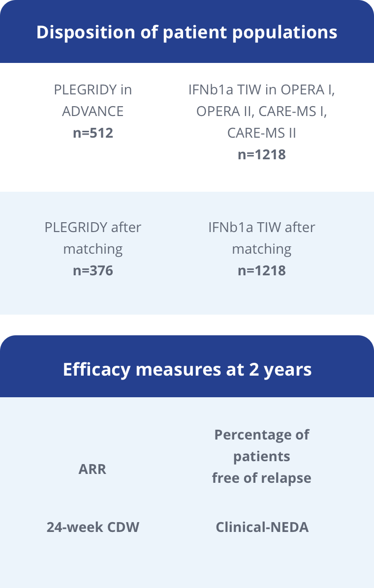Click the 'Percentage of' heading line
Viewport: 374px width, 588px height.
(262, 435)
